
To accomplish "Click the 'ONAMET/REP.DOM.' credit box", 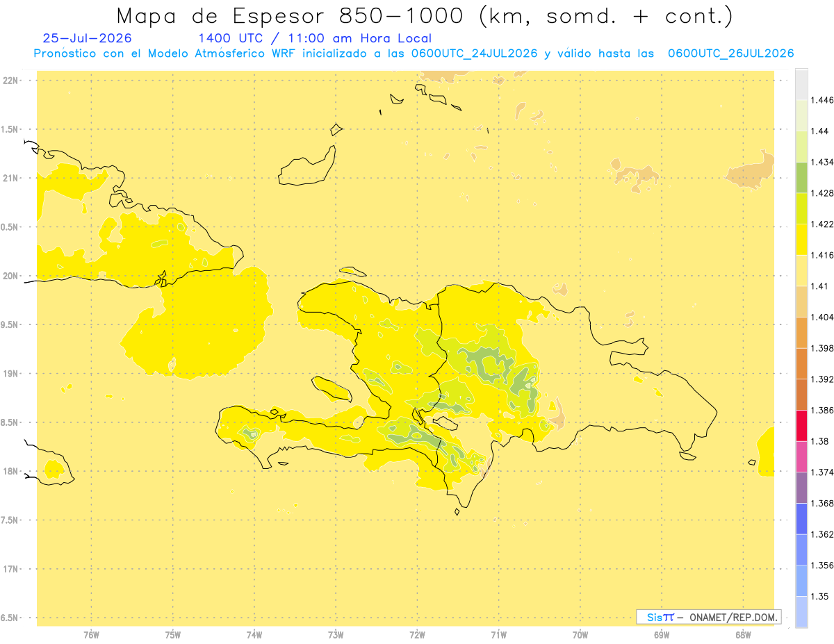I will [709, 617].
